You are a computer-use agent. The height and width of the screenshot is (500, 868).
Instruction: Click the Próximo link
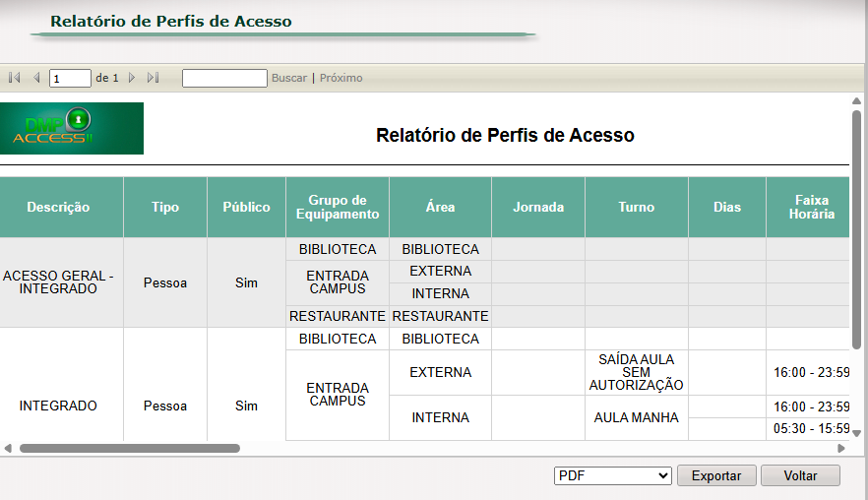click(341, 78)
